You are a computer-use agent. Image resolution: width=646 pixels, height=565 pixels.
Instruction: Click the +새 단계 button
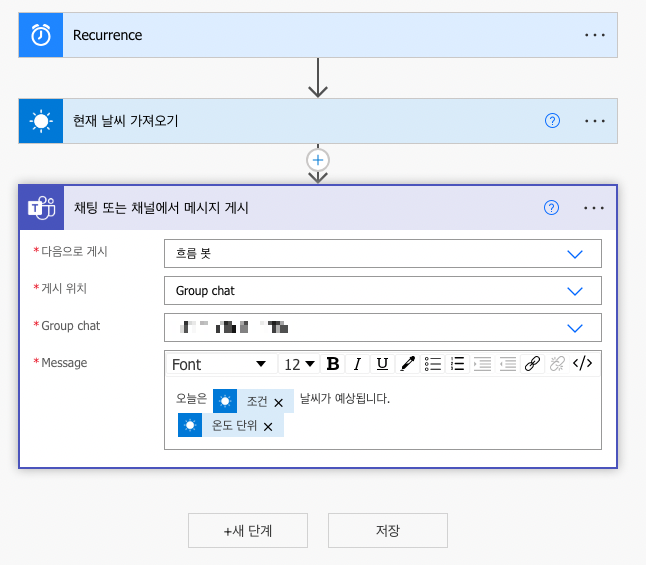[248, 530]
